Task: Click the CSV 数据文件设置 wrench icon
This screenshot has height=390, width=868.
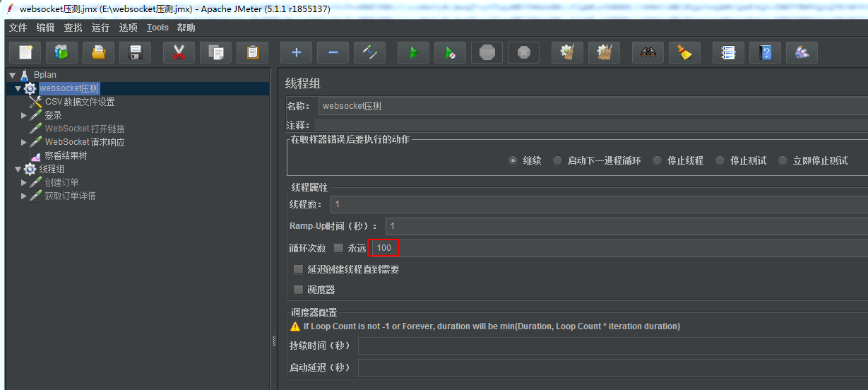Action: pyautogui.click(x=35, y=102)
